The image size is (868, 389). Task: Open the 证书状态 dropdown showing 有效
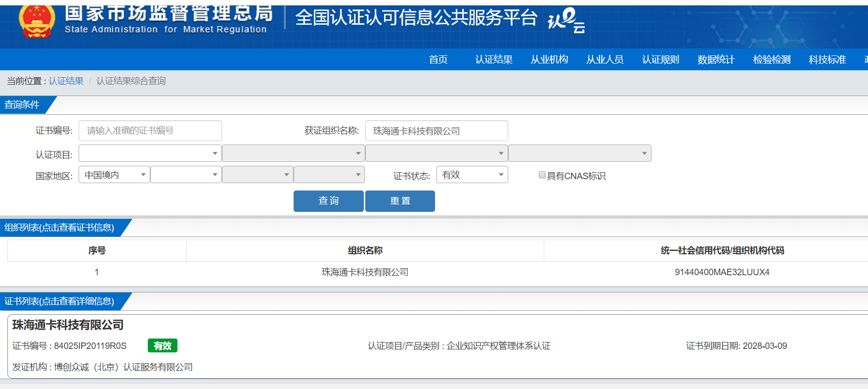tap(472, 175)
